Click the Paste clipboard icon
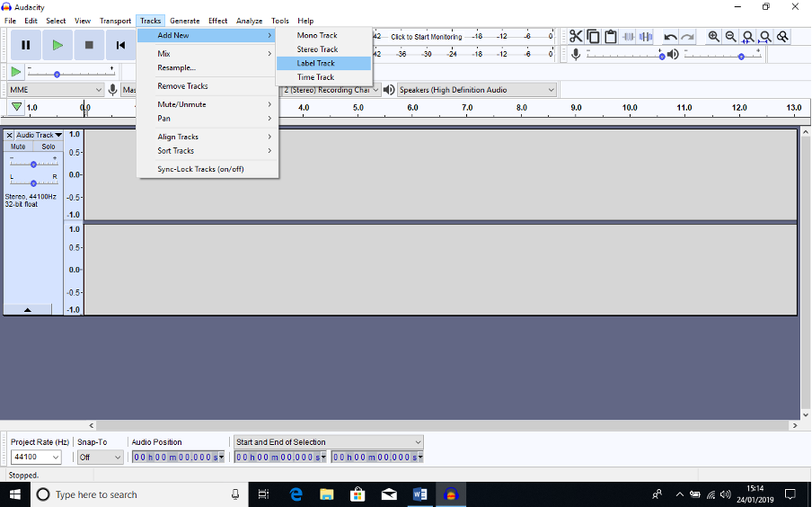The height and width of the screenshot is (507, 812). click(x=611, y=36)
